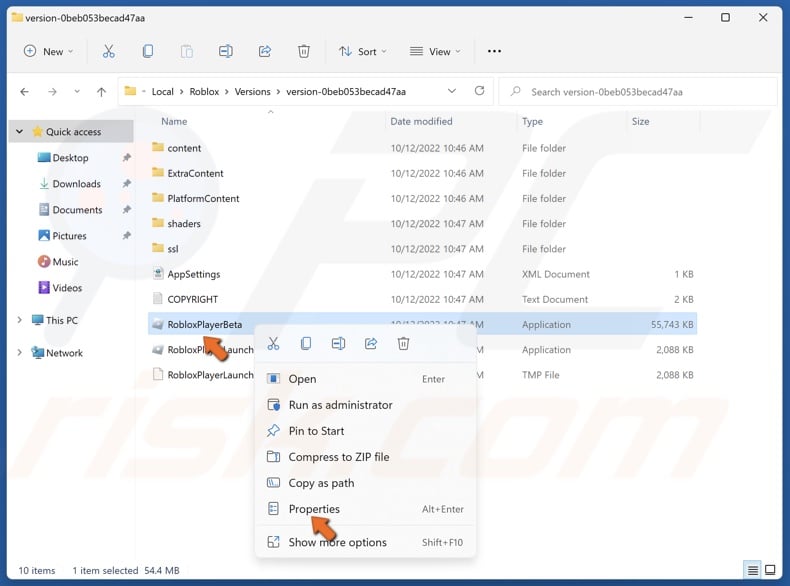Select Videos in the navigation pane
790x586 pixels.
67,288
